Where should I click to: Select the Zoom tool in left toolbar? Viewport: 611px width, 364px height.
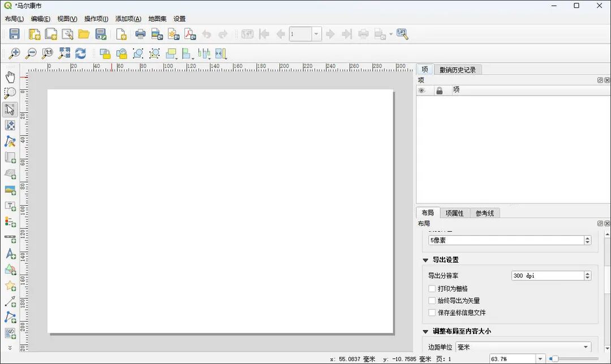point(10,93)
